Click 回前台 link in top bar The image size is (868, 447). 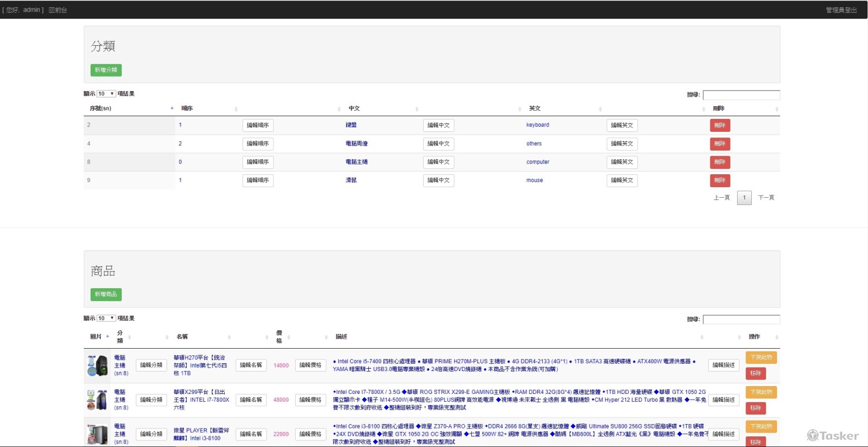(x=58, y=10)
